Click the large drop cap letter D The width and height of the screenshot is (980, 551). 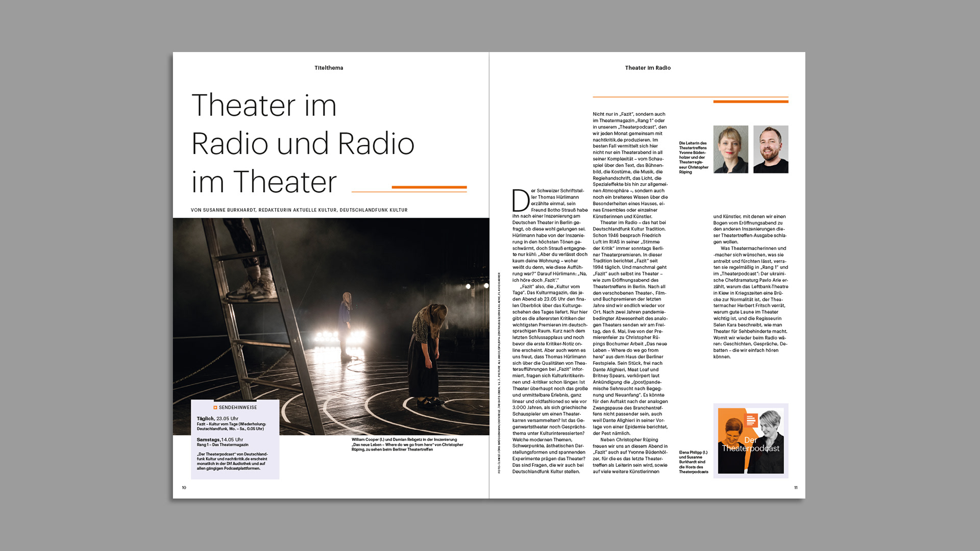pyautogui.click(x=521, y=201)
